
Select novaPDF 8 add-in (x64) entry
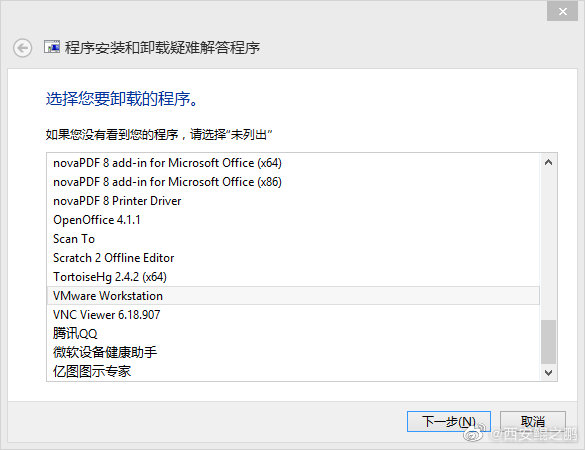point(293,163)
